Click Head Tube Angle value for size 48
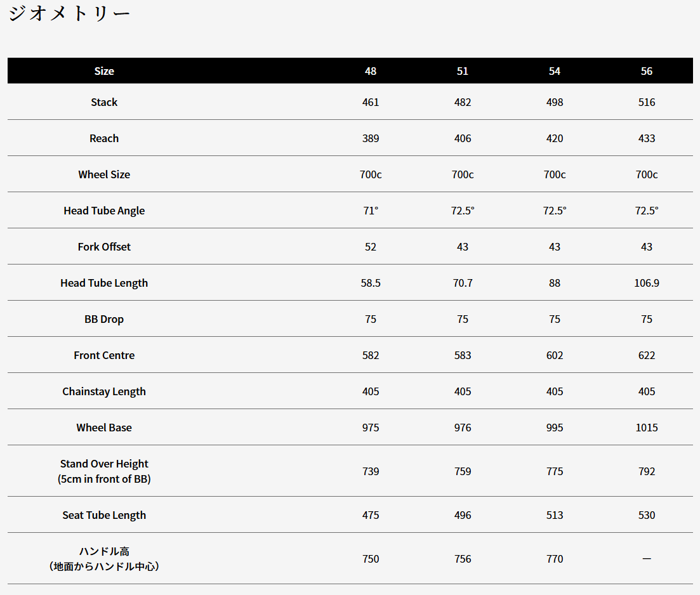The width and height of the screenshot is (700, 595). (371, 211)
